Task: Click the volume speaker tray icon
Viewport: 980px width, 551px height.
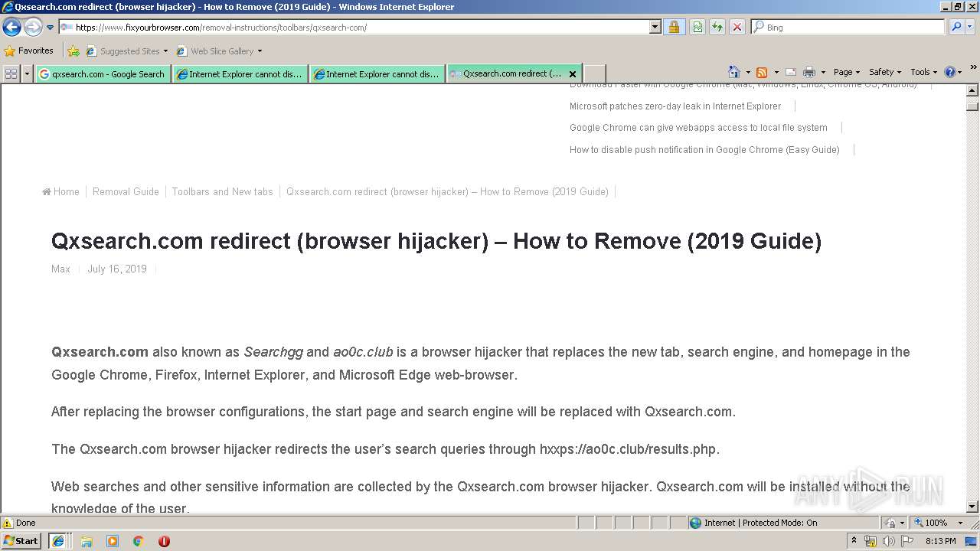Action: (888, 541)
